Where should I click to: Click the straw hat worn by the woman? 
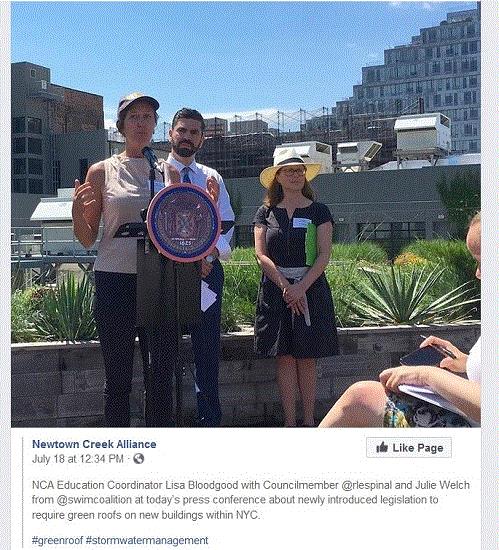(x=290, y=166)
